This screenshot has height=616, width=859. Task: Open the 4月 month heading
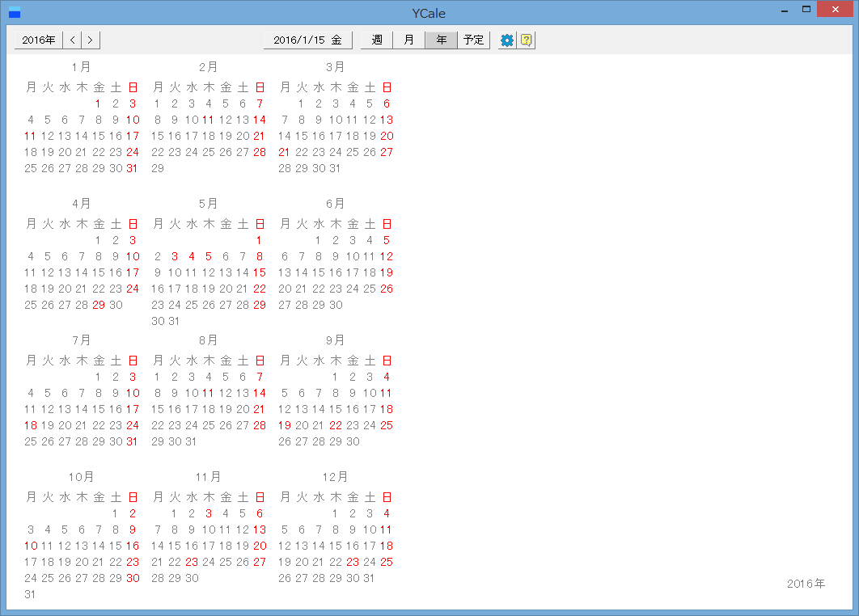(81, 204)
